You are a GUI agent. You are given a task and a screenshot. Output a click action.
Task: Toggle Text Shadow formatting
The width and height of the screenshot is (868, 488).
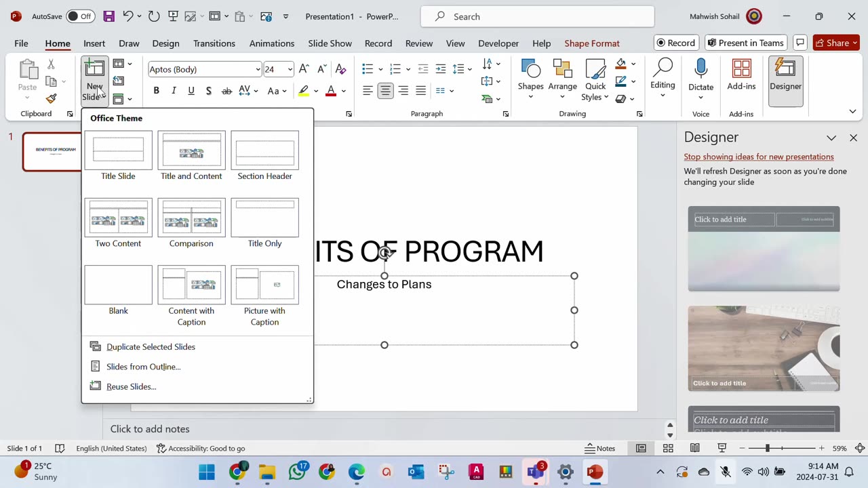tap(209, 91)
